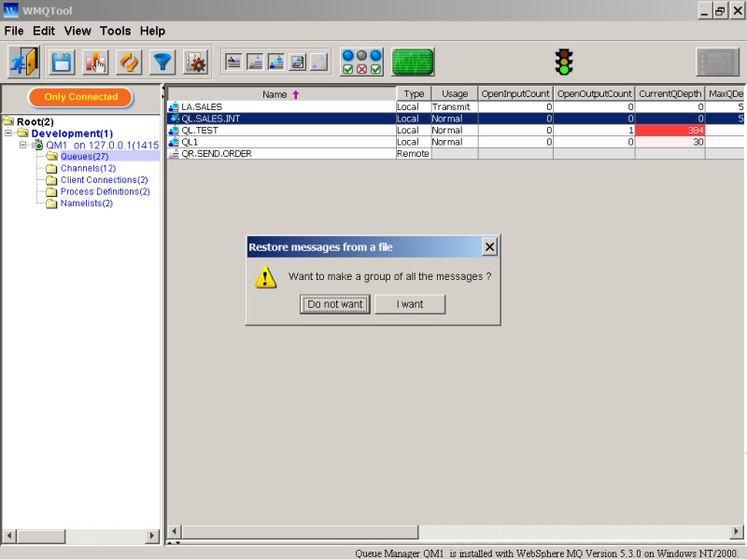
Task: Collapse the Development(1) tree node
Action: tap(8, 133)
